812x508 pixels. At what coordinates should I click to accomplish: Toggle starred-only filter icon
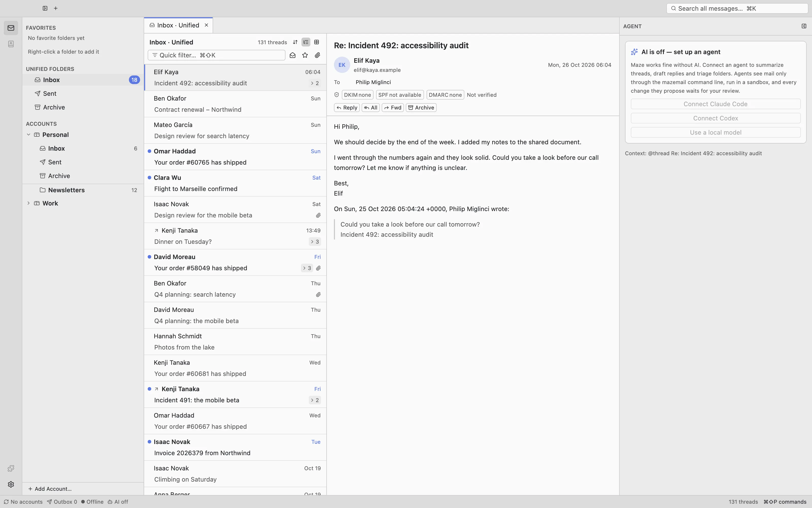pos(305,55)
